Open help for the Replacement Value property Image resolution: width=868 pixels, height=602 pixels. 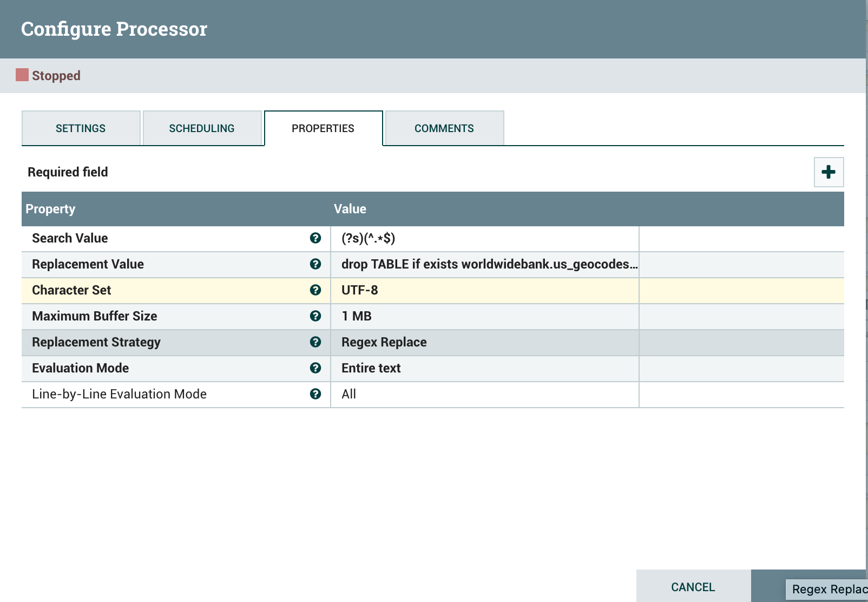[x=315, y=264]
